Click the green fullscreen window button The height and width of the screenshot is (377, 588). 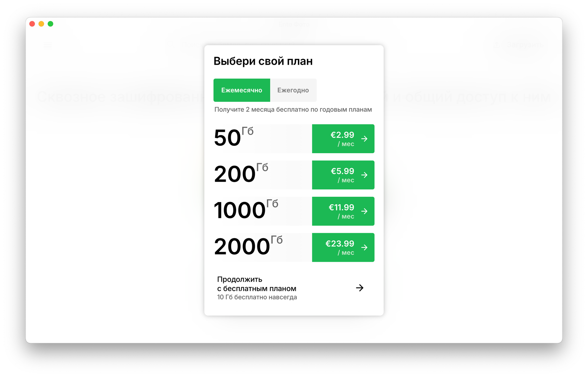pyautogui.click(x=51, y=24)
